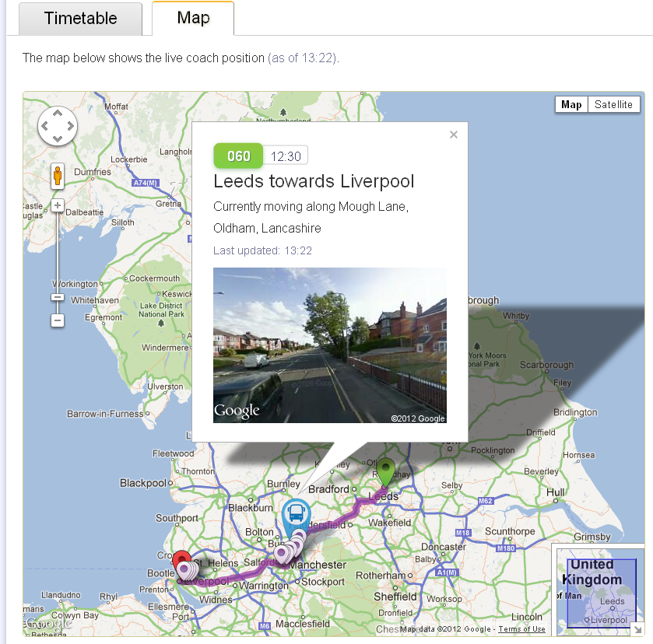Switch to the Timetable tab
The image size is (653, 644).
(x=80, y=19)
